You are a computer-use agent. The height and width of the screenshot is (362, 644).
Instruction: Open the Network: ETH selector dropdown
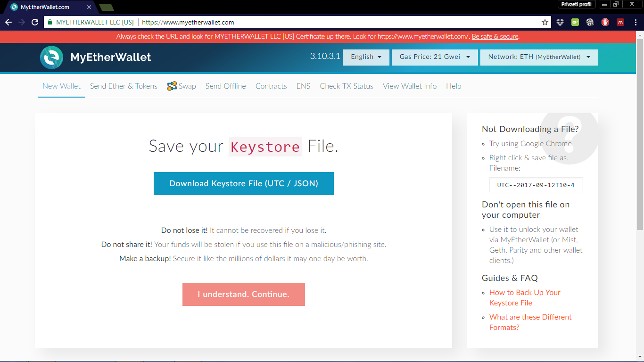click(539, 57)
